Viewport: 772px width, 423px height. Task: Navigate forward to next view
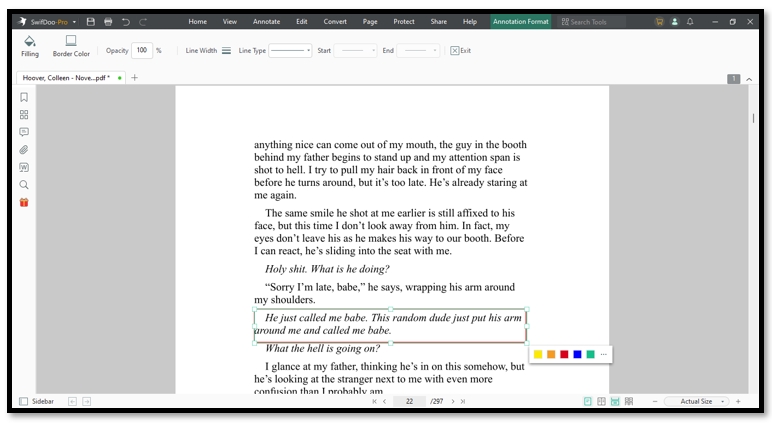(87, 401)
